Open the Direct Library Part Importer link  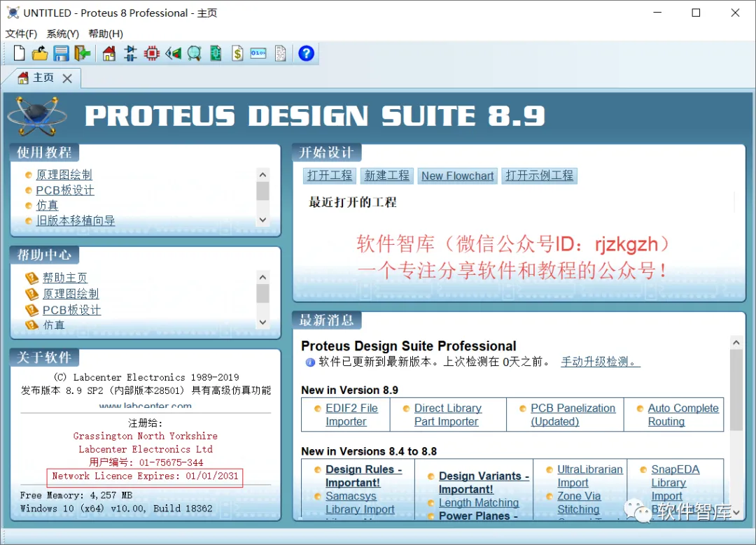pos(447,415)
